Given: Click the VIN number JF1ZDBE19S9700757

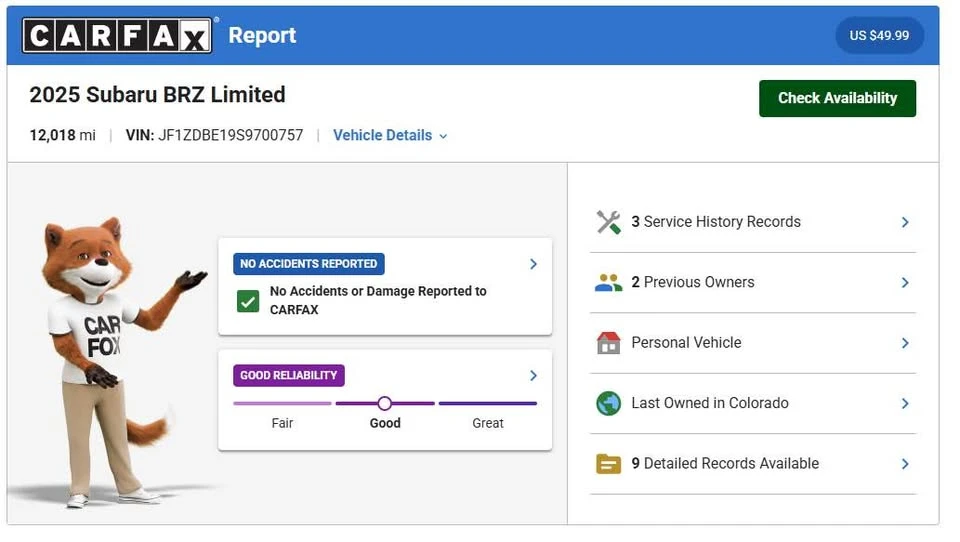Looking at the screenshot, I should [231, 135].
